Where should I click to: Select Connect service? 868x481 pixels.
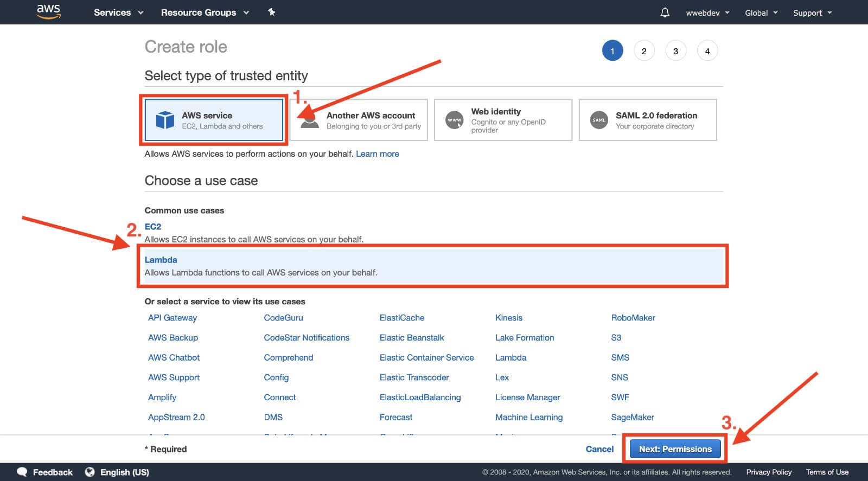280,397
